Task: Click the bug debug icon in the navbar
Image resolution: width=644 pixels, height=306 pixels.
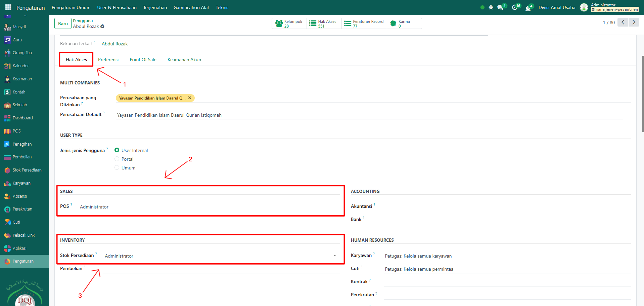Action: coord(491,7)
